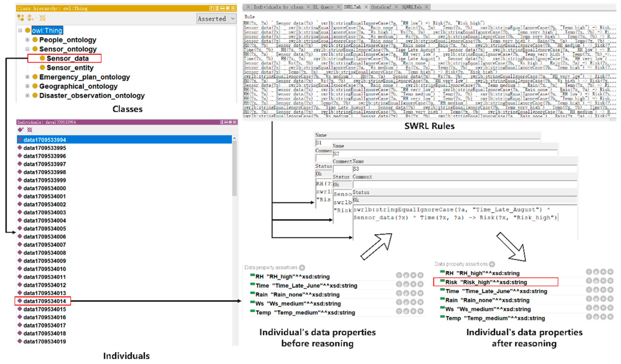
Task: Open the Asserted hierarchy dropdown
Action: (x=216, y=19)
